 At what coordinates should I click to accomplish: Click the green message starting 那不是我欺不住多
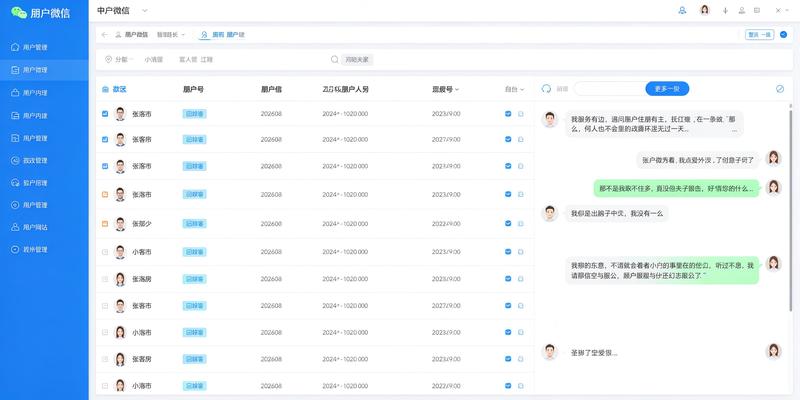click(x=677, y=188)
